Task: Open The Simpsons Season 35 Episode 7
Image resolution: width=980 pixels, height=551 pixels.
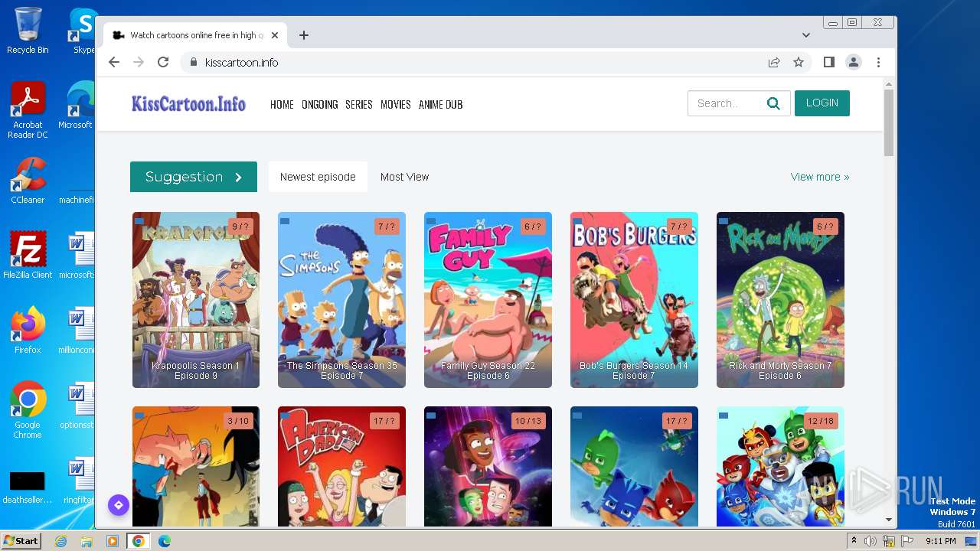Action: (x=341, y=300)
